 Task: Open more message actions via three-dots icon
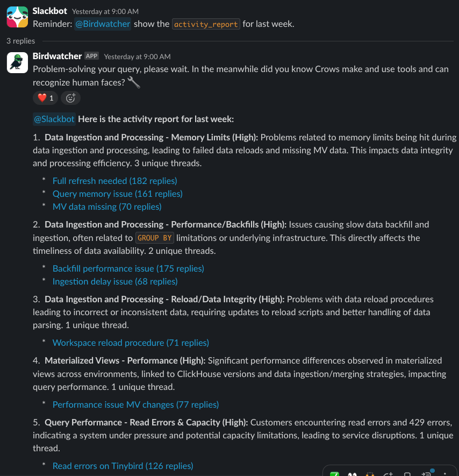[x=445, y=473]
